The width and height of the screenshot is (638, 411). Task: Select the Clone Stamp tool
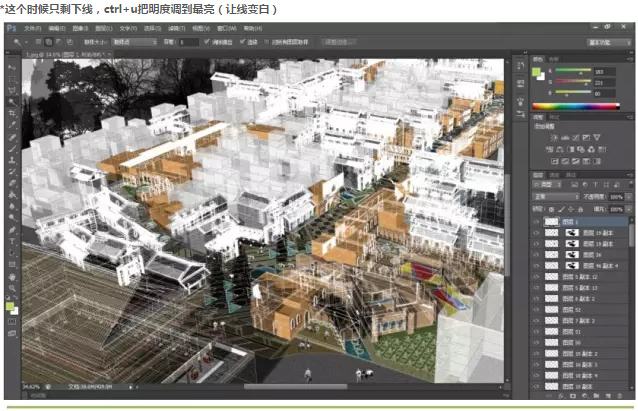pos(12,160)
